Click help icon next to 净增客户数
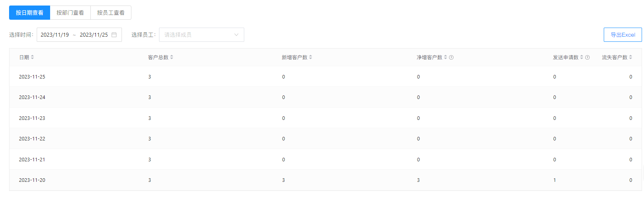 (451, 58)
